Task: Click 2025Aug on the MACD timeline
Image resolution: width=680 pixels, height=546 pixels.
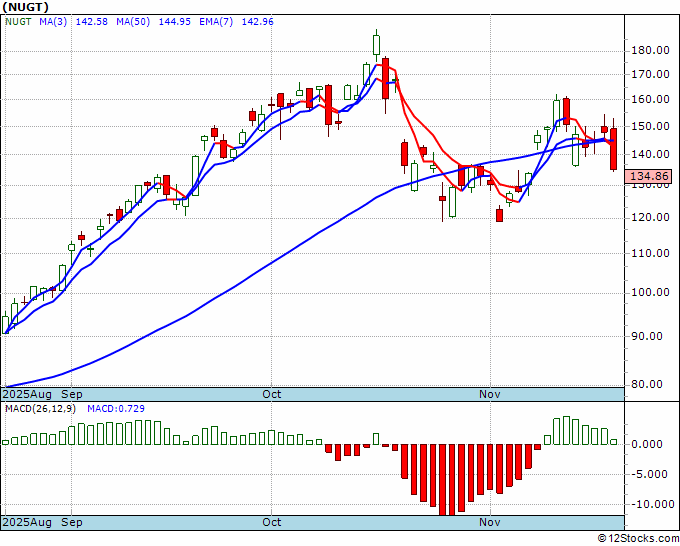Action: point(27,522)
